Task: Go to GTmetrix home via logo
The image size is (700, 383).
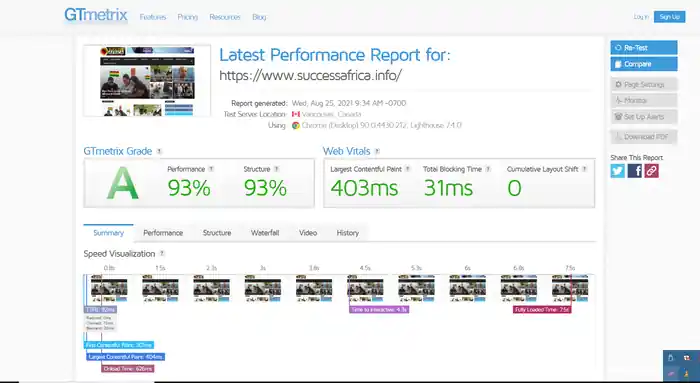Action: [96, 15]
